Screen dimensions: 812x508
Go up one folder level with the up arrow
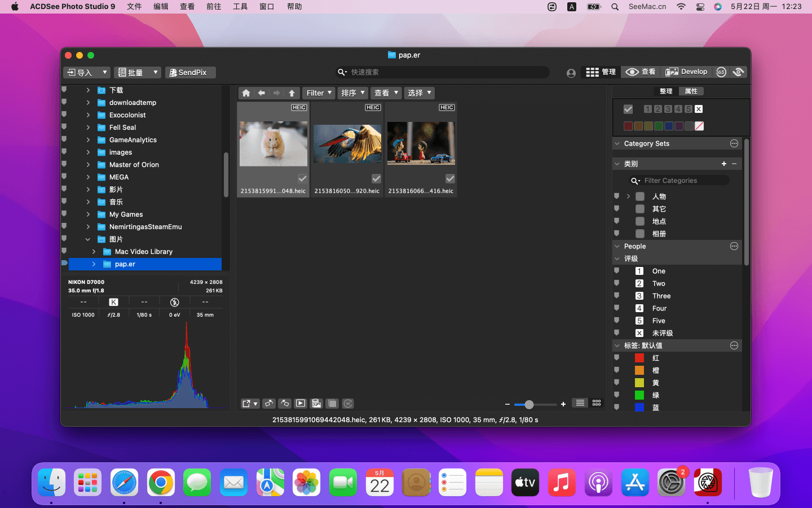292,93
